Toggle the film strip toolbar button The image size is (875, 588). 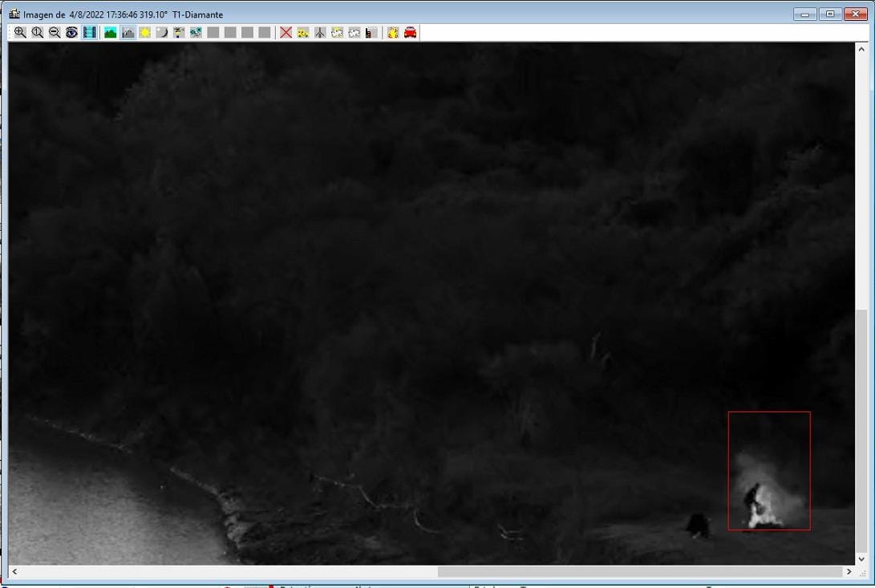pos(89,33)
